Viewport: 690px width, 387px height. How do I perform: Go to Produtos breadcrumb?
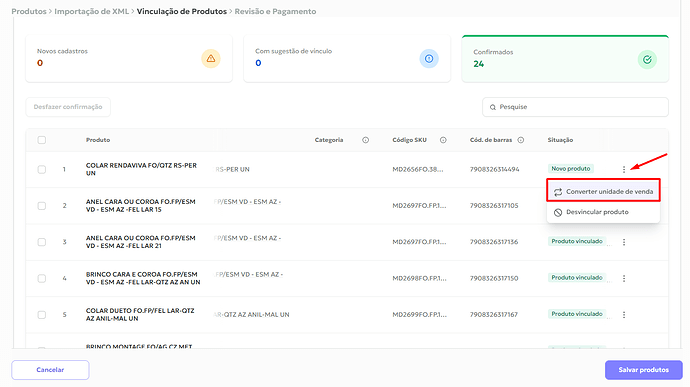(29, 11)
